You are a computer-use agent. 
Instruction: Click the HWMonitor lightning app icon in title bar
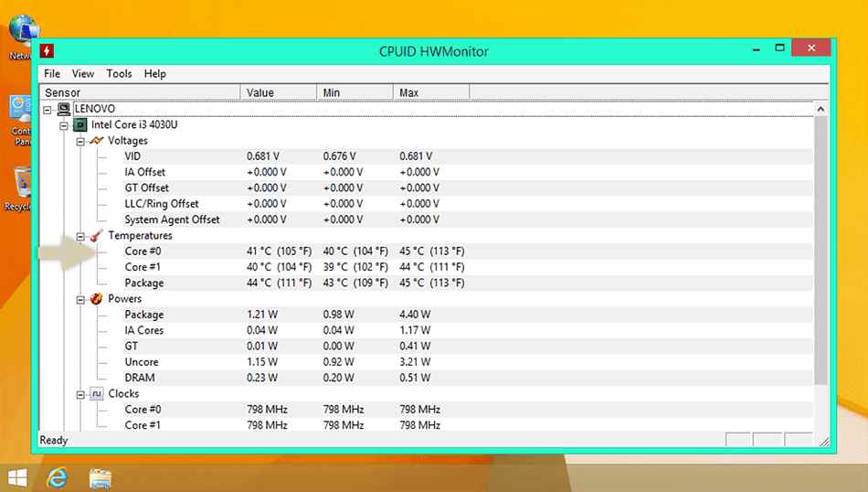pyautogui.click(x=47, y=51)
